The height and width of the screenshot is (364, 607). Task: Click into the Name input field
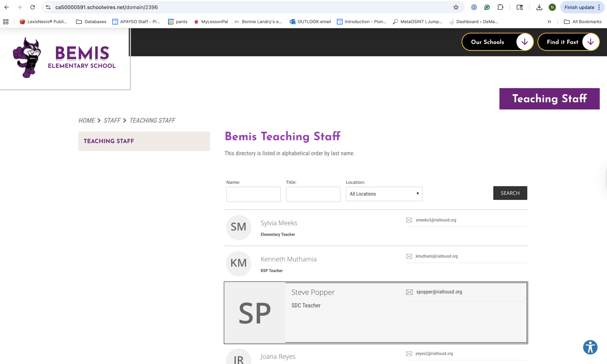[253, 194]
